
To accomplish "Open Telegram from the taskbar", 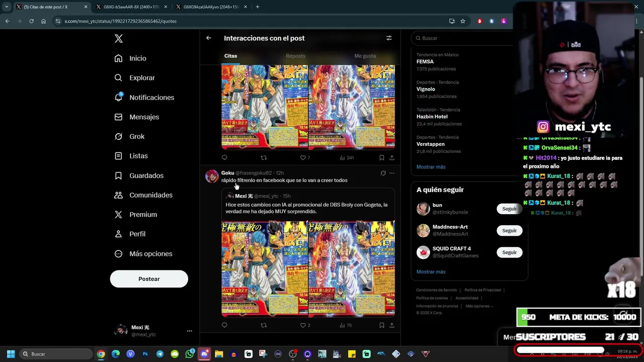I will click(160, 354).
